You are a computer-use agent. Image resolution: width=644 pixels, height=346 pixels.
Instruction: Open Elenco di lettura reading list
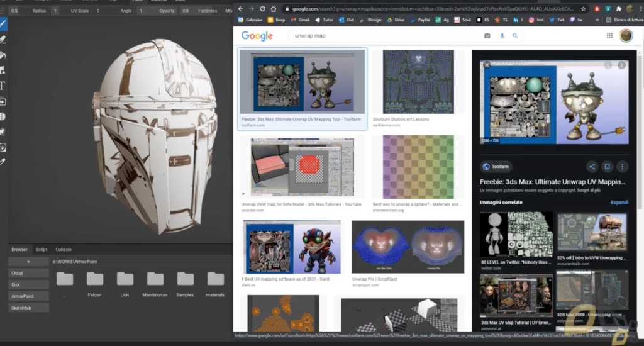(x=625, y=20)
